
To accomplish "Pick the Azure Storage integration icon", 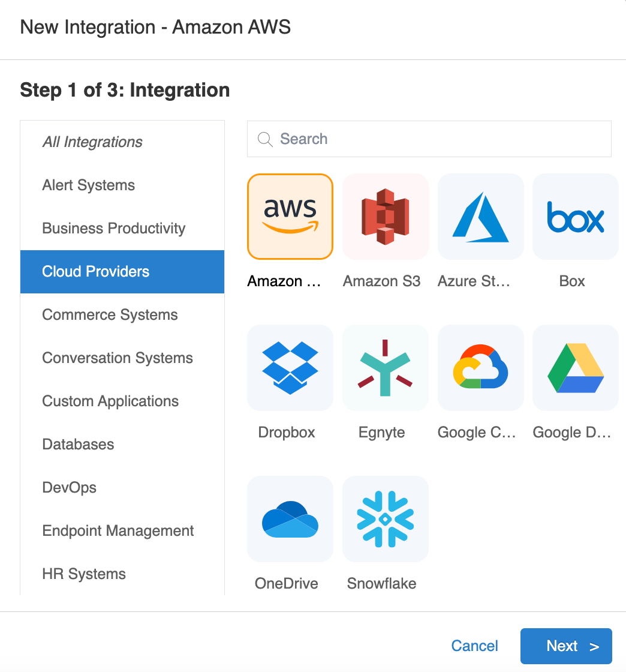I will pos(480,217).
